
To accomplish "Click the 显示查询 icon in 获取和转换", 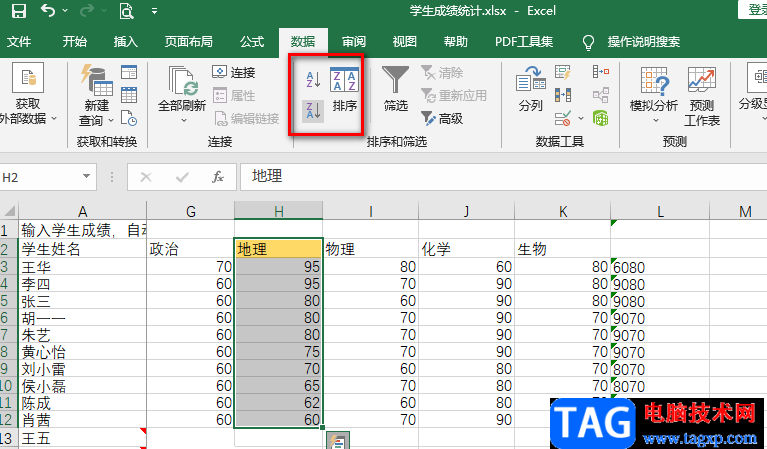I will point(129,72).
